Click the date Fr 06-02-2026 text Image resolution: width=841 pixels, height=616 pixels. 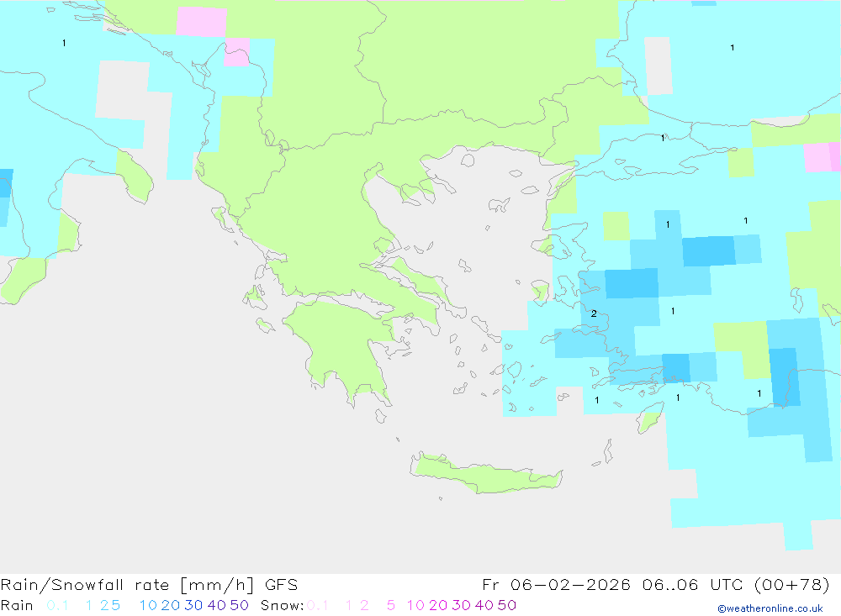tap(556, 585)
